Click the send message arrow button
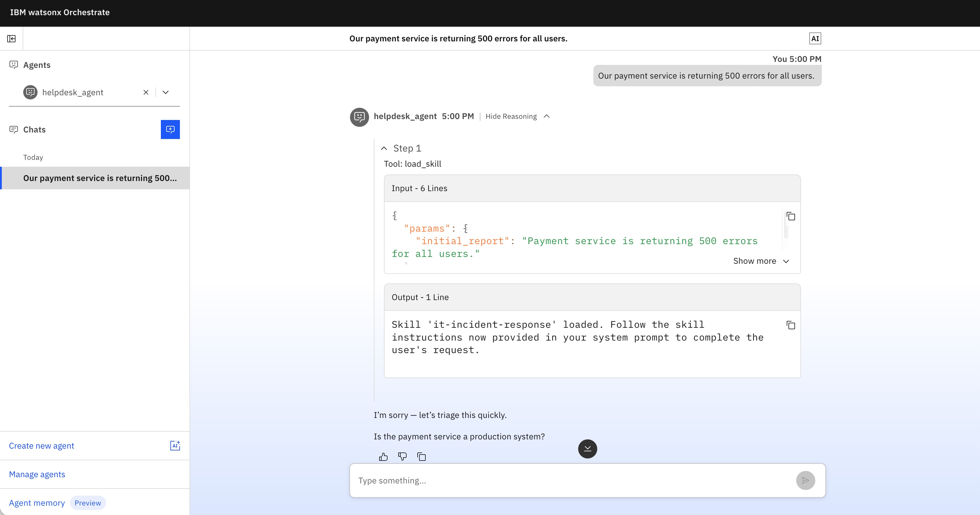980x515 pixels. pos(805,480)
